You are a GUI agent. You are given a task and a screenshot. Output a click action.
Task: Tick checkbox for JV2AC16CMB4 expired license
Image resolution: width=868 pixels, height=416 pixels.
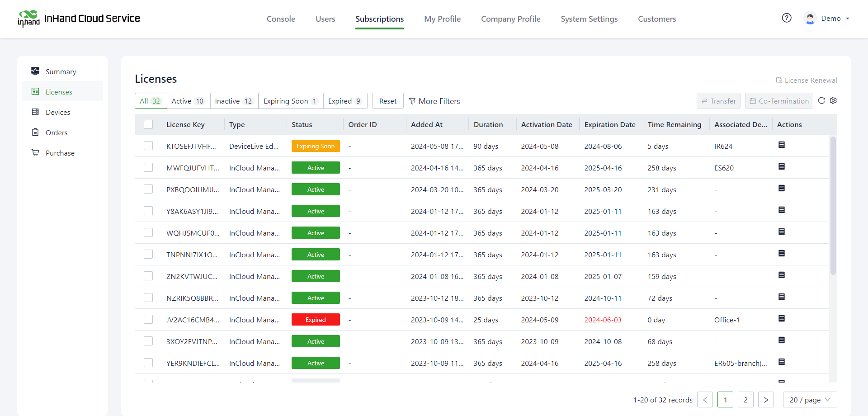point(148,319)
